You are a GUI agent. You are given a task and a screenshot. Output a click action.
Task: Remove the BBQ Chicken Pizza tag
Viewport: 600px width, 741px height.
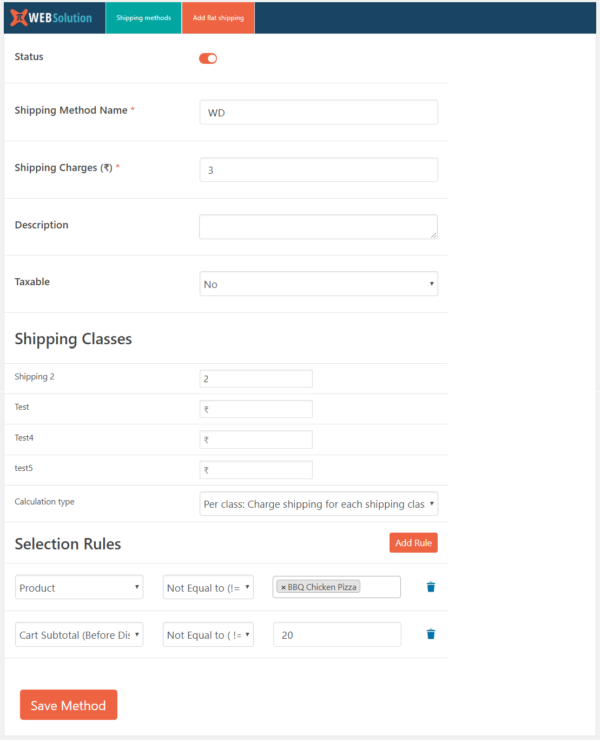coord(283,587)
